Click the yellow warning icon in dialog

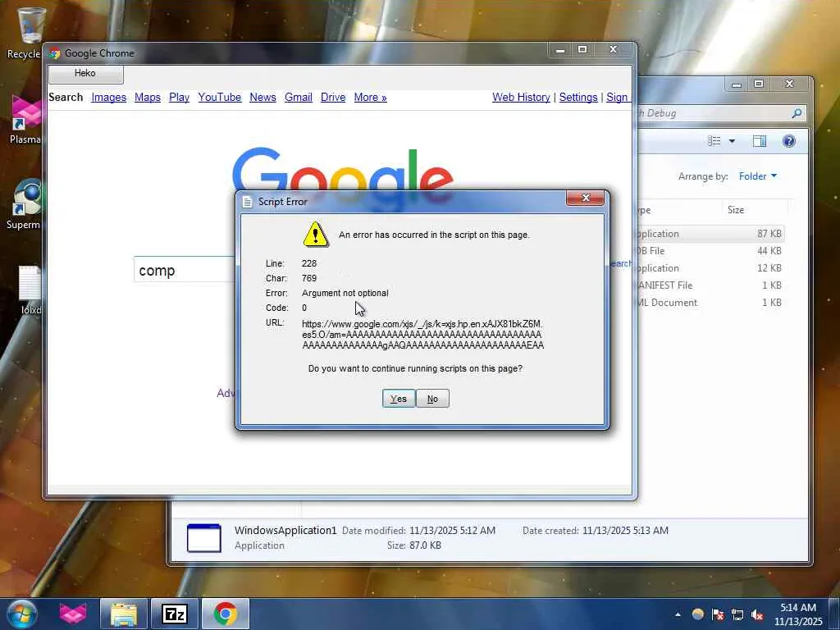[x=316, y=234]
